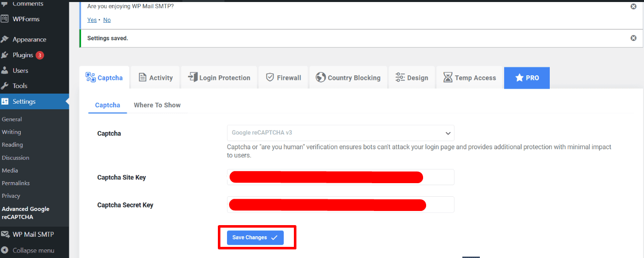Click the Temp Access hourglass icon
The image size is (644, 258).
(448, 77)
